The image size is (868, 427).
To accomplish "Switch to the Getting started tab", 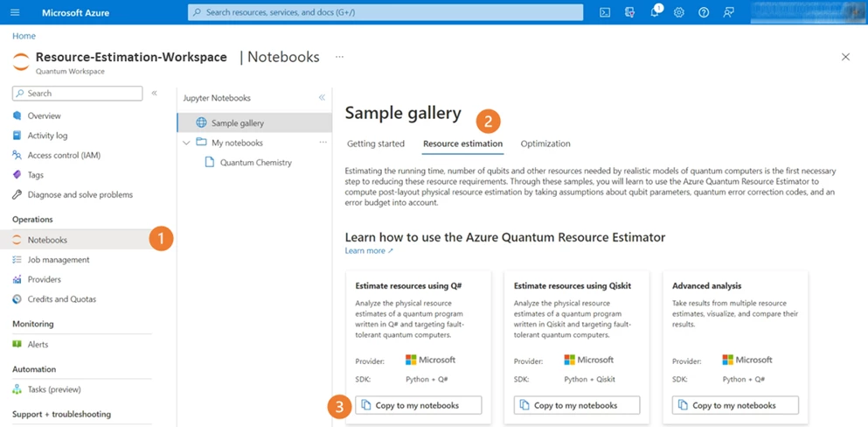I will [376, 144].
